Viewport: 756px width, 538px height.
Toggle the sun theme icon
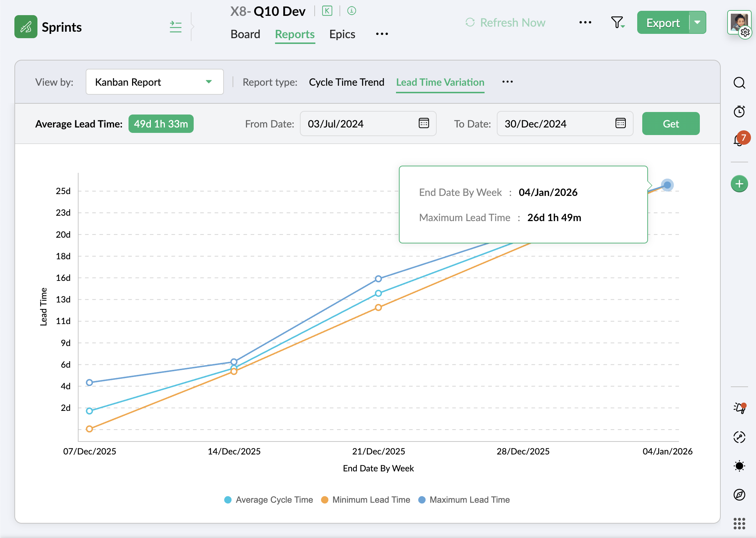click(739, 466)
